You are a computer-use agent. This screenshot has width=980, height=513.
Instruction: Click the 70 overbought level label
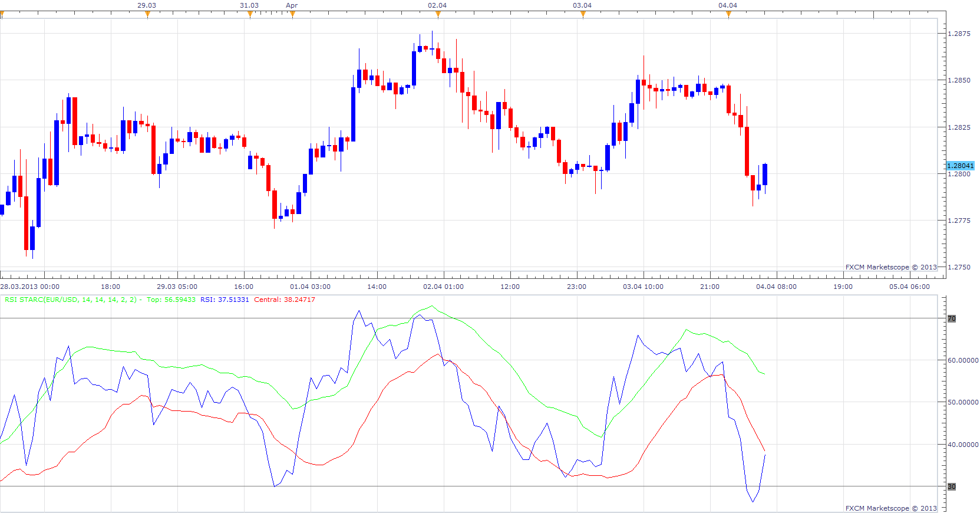click(952, 318)
